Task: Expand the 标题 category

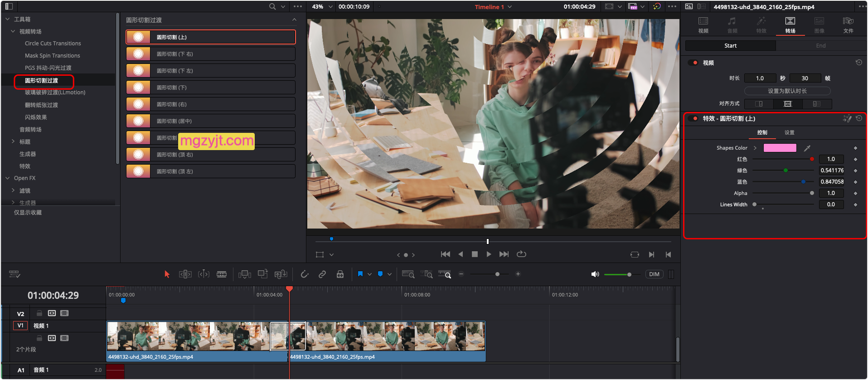Action: click(x=13, y=141)
